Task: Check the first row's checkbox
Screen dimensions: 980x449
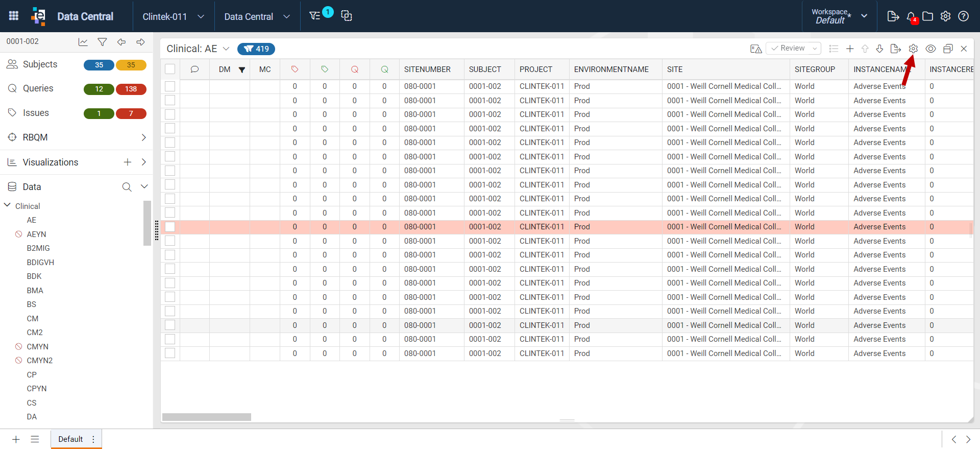Action: pyautogui.click(x=170, y=86)
